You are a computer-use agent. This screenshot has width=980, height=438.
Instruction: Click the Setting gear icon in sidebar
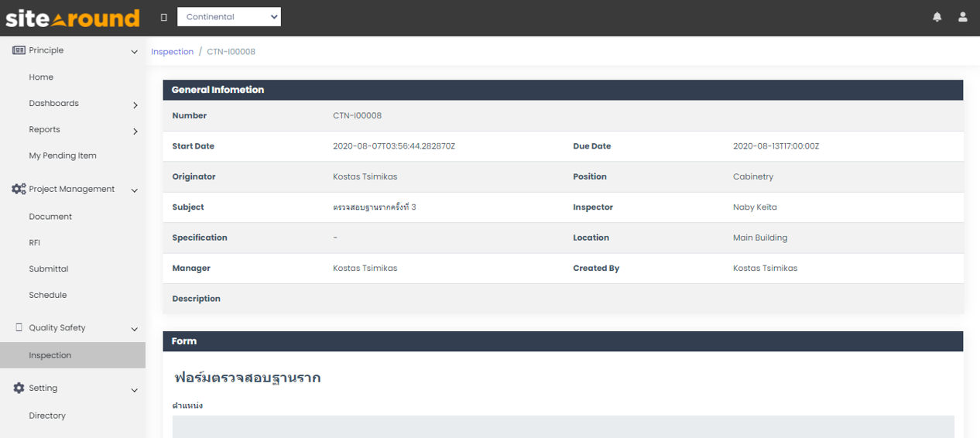(x=19, y=388)
